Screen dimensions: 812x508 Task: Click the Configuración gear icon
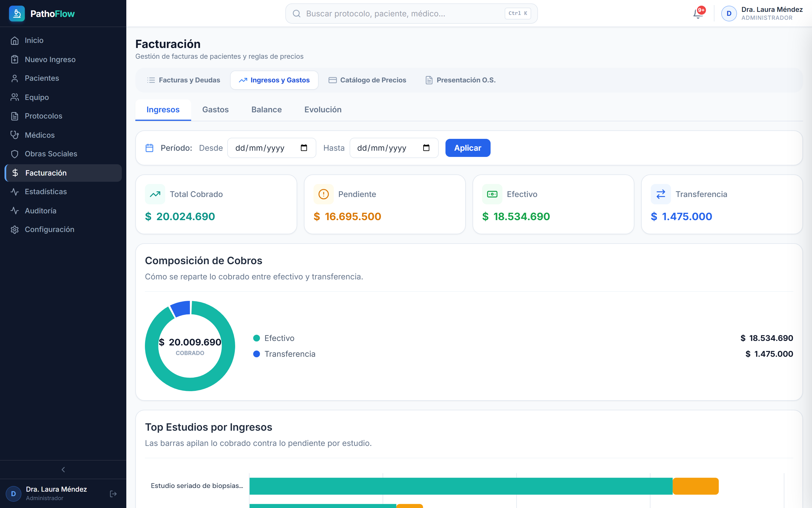[x=14, y=229]
